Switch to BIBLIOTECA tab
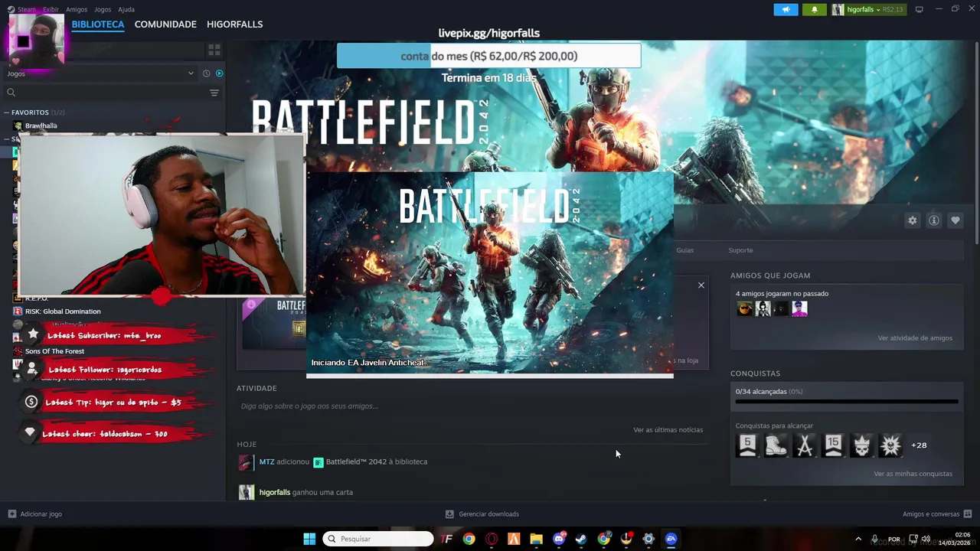The height and width of the screenshot is (551, 980). (x=98, y=24)
